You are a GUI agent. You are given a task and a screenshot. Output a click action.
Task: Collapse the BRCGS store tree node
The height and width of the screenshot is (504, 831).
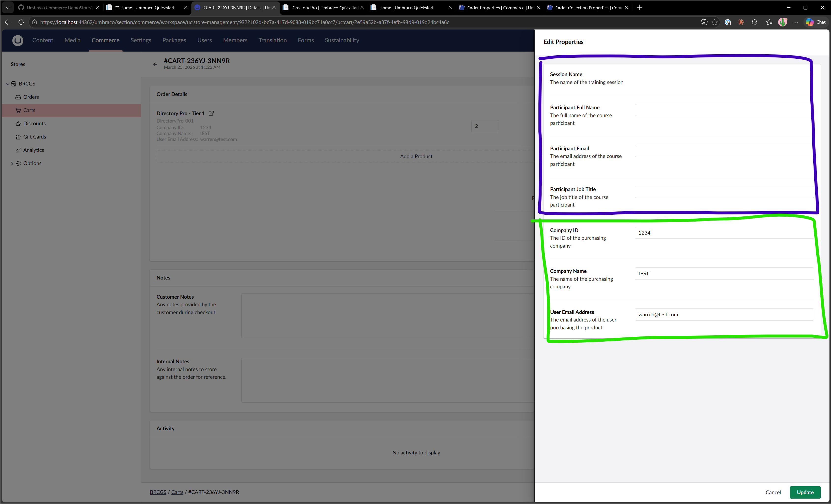pos(7,84)
